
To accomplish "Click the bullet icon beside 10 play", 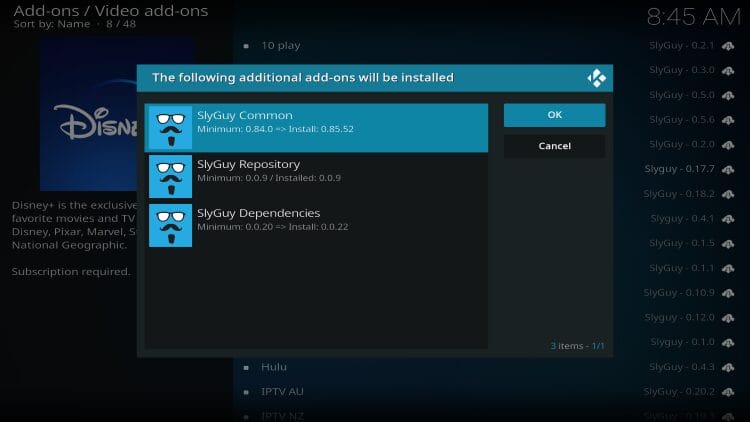I will point(246,46).
